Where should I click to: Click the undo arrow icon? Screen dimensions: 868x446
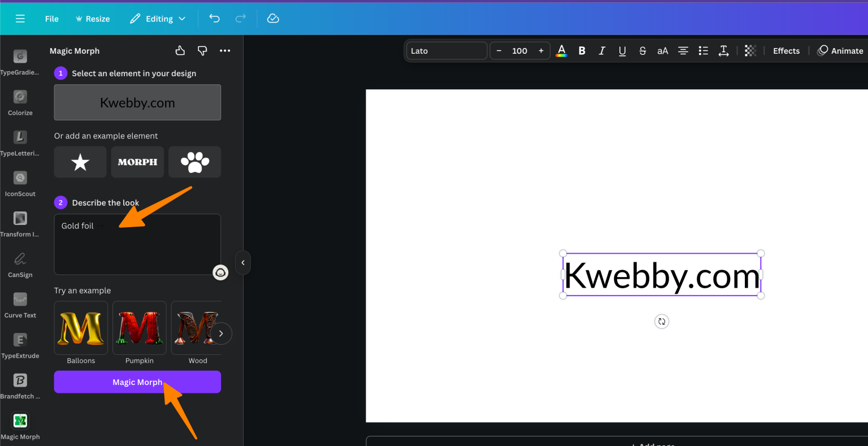[214, 18]
